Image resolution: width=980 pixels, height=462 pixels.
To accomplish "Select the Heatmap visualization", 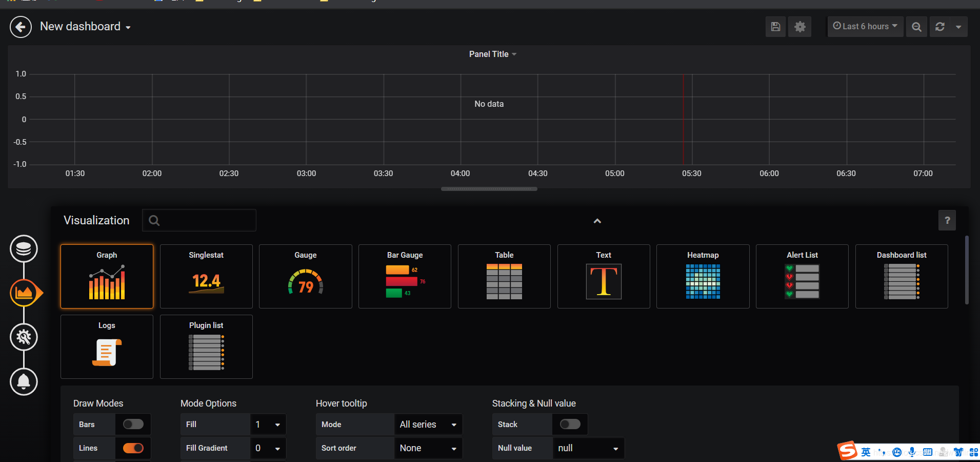I will click(703, 276).
